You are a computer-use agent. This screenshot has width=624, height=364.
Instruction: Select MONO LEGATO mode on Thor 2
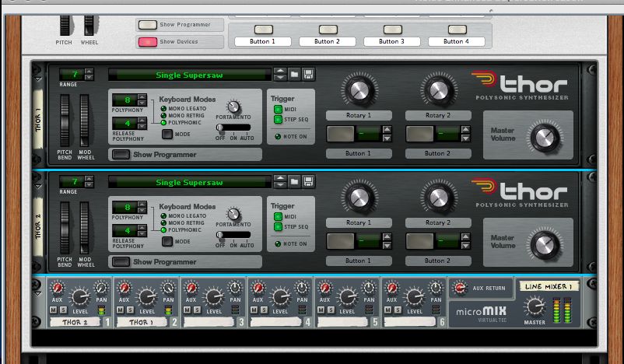pyautogui.click(x=163, y=216)
